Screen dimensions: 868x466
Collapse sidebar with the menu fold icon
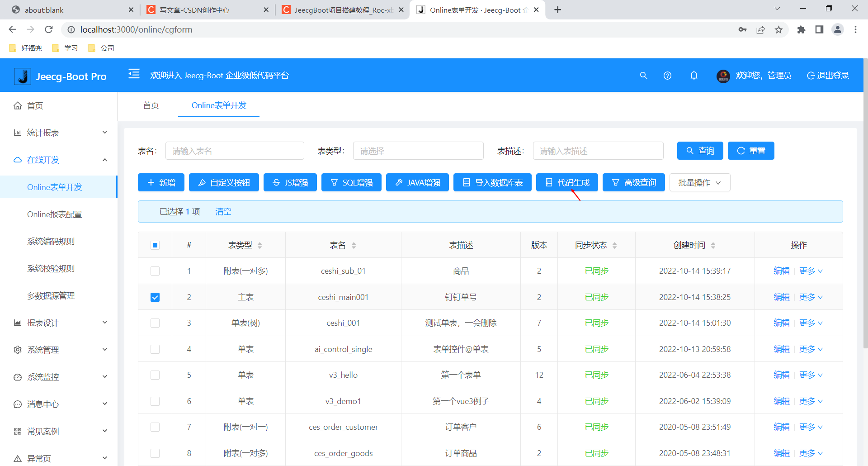tap(134, 74)
